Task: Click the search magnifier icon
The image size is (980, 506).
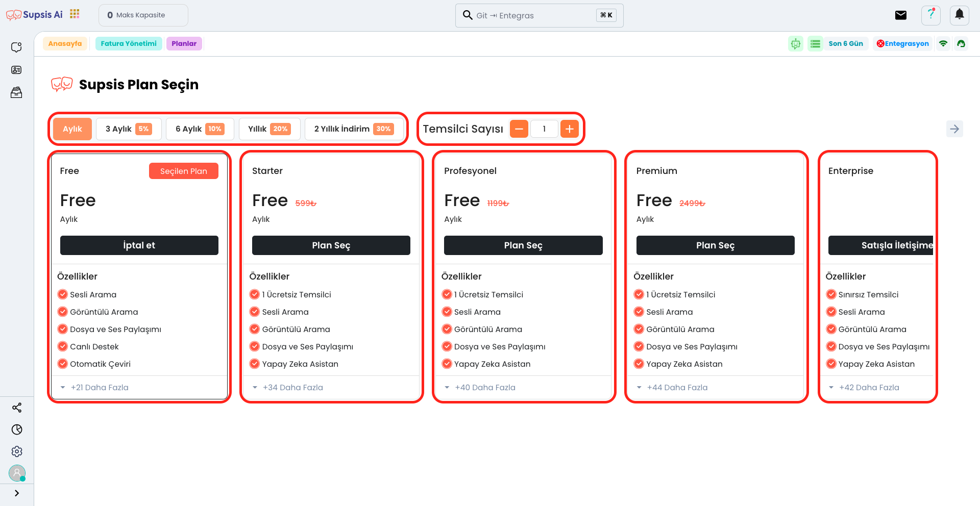Action: tap(468, 15)
